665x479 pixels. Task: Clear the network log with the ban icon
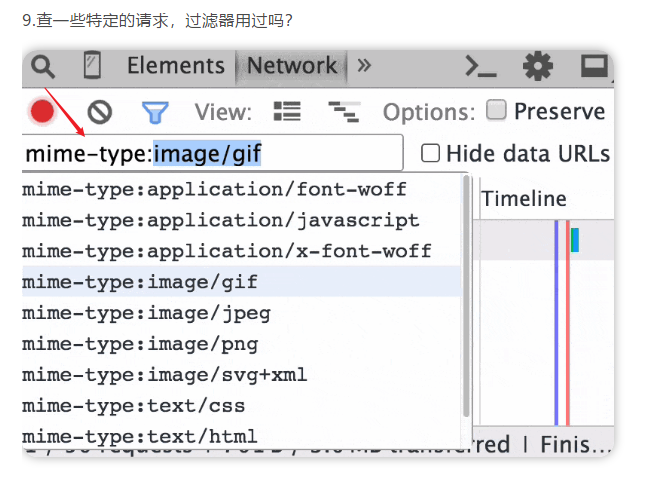click(x=100, y=112)
